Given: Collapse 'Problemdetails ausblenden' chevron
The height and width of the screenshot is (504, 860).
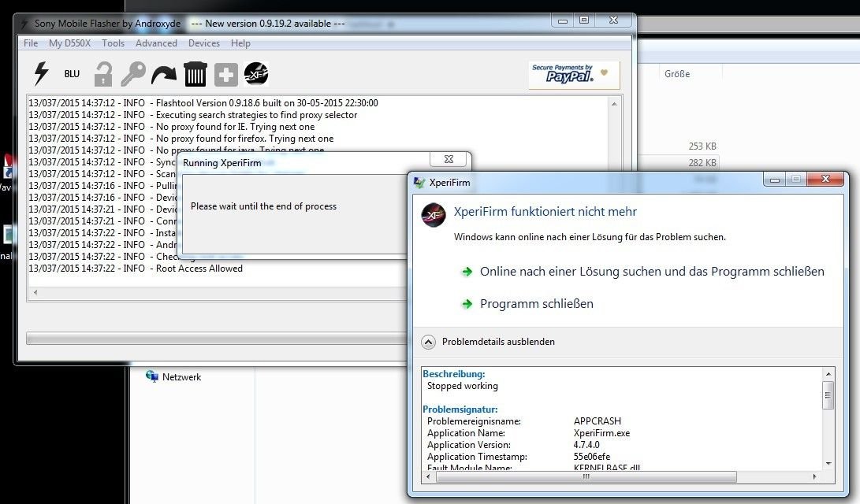Looking at the screenshot, I should pyautogui.click(x=428, y=342).
